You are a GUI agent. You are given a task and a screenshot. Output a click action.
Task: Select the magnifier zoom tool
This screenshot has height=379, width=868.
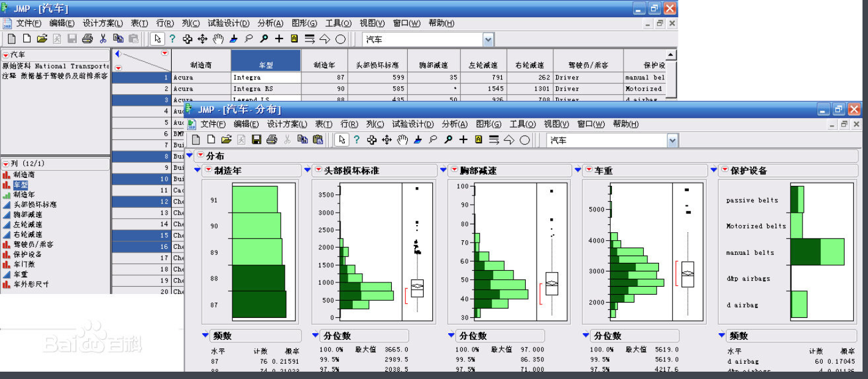pos(448,140)
